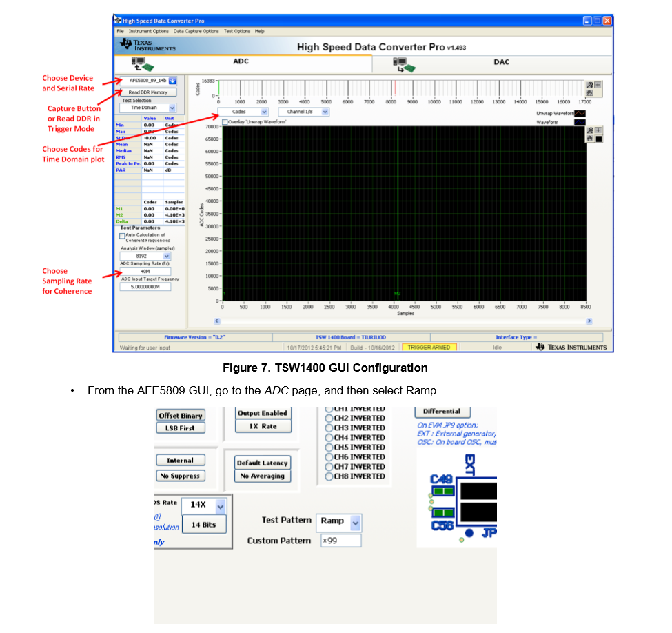Toggle Auto Calculation of Coherent Frequencies checkbox

[x=122, y=236]
